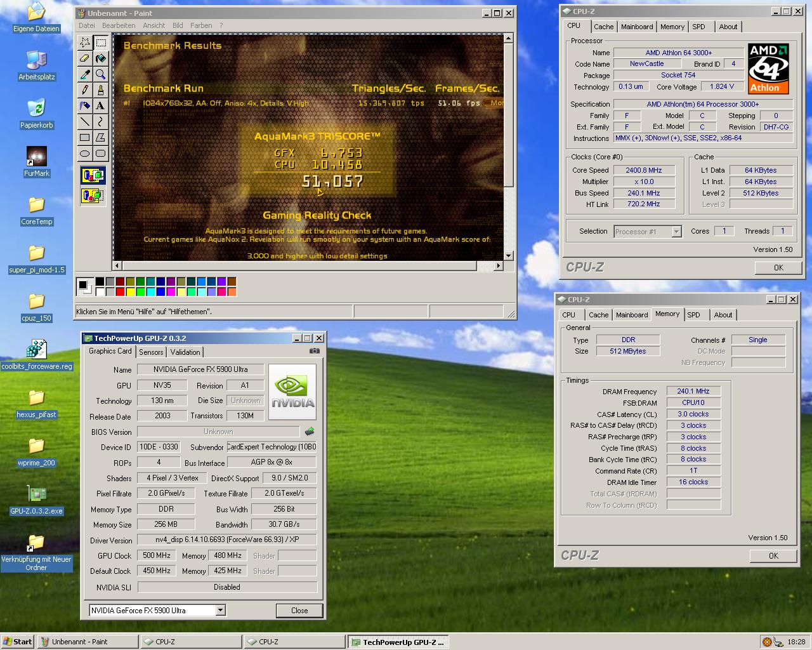Viewport: 812px width, 650px height.
Task: Select the Free-Form Select tool in Paint
Action: click(85, 43)
